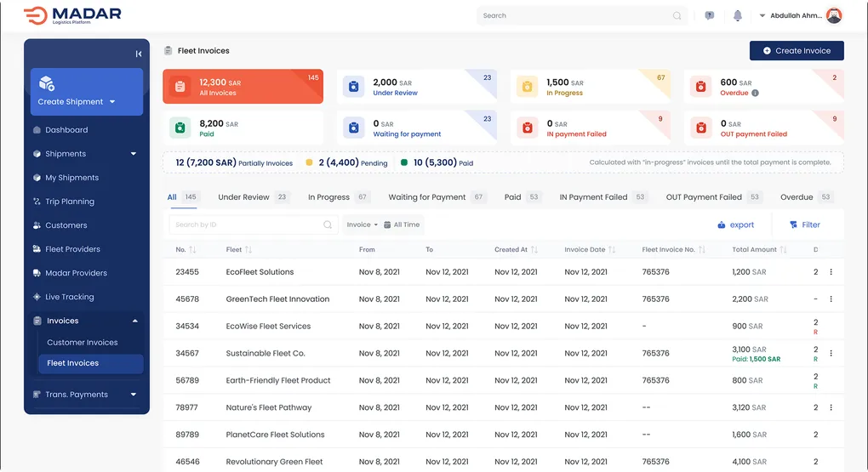868x472 pixels.
Task: Click the Live Tracking sidebar icon
Action: tap(37, 297)
